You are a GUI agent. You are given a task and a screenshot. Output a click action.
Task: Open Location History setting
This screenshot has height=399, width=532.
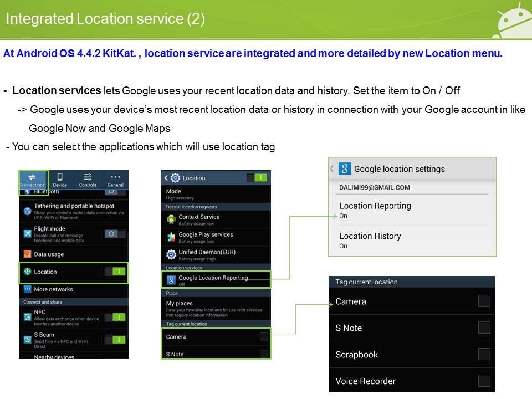pyautogui.click(x=412, y=241)
